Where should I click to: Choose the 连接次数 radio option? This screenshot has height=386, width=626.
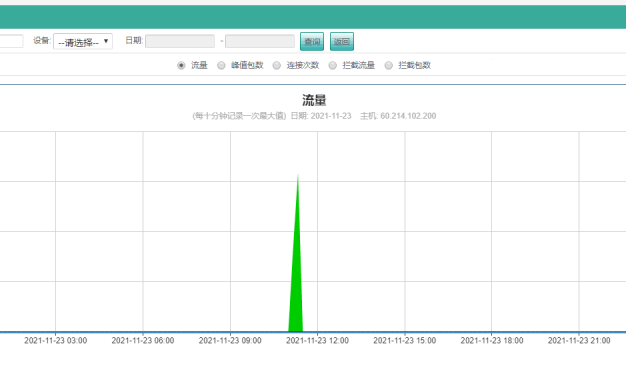coord(277,65)
